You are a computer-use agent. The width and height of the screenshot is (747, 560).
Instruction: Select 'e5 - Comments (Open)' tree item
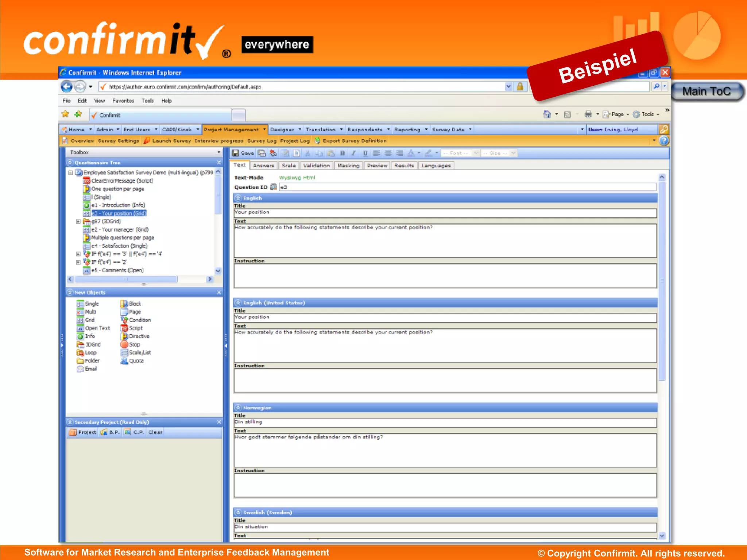[117, 270]
